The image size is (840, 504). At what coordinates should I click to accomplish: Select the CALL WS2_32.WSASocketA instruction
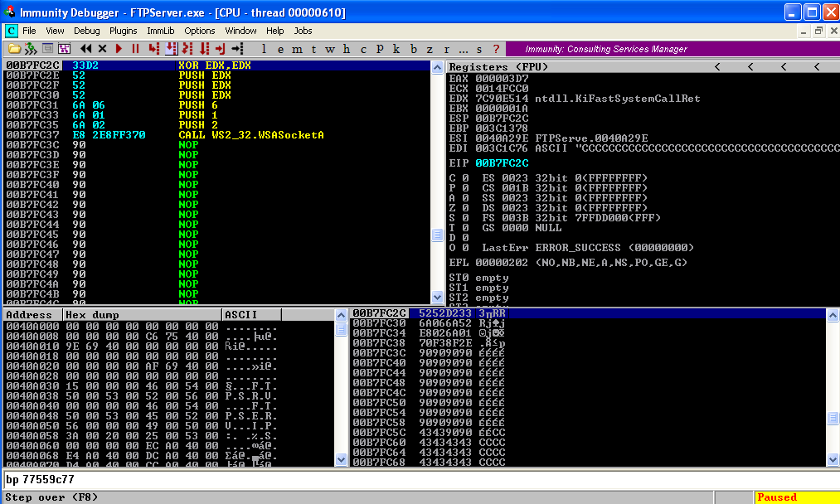click(217, 135)
